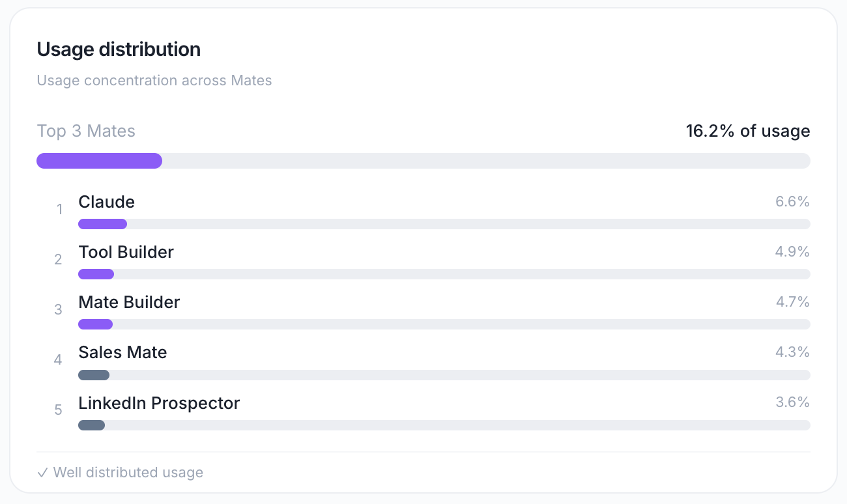The image size is (847, 504).
Task: Click the 4.9% value for Tool Builder
Action: [x=792, y=252]
